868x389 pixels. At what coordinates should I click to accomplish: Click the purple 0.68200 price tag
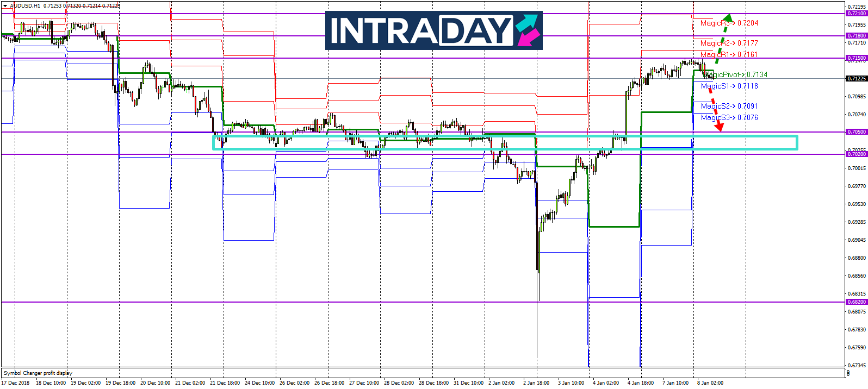point(857,302)
